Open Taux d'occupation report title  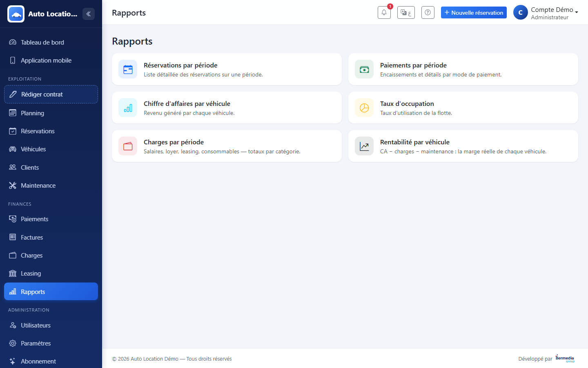[407, 103]
